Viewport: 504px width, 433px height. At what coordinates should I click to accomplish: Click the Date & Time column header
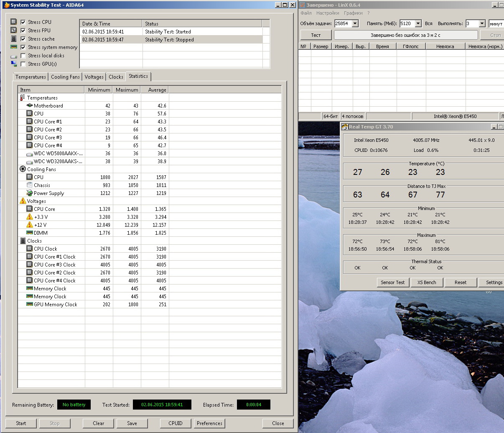click(111, 23)
